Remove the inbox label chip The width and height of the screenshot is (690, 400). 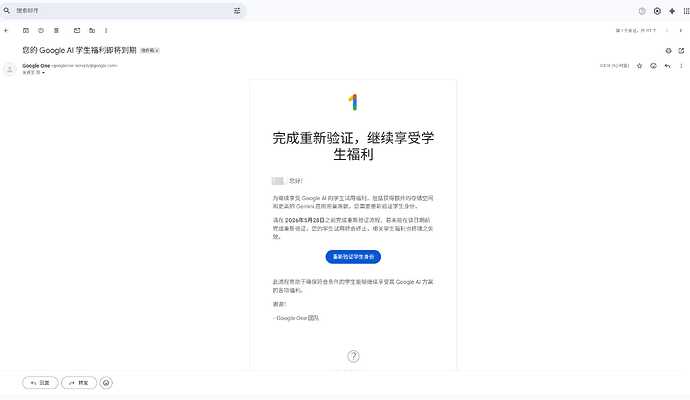tap(157, 51)
